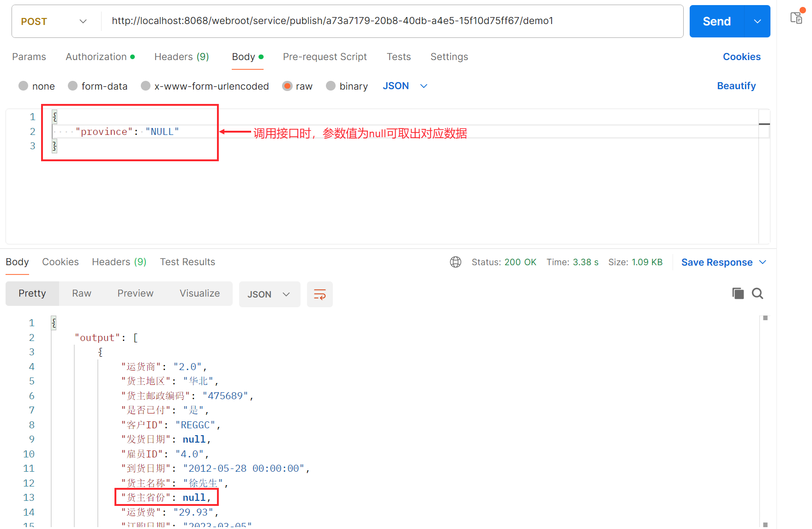Viewport: 812px width, 529px height.
Task: Click the Cookies link
Action: [x=741, y=57]
